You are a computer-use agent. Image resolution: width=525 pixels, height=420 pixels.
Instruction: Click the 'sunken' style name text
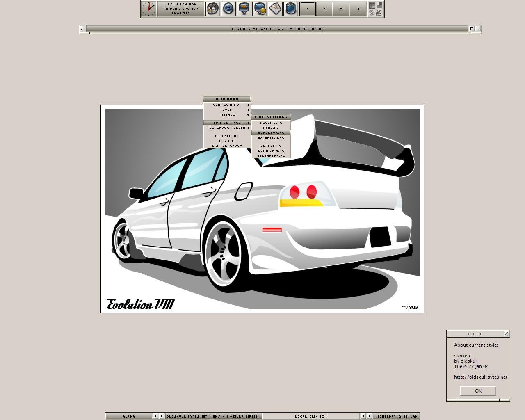point(462,356)
